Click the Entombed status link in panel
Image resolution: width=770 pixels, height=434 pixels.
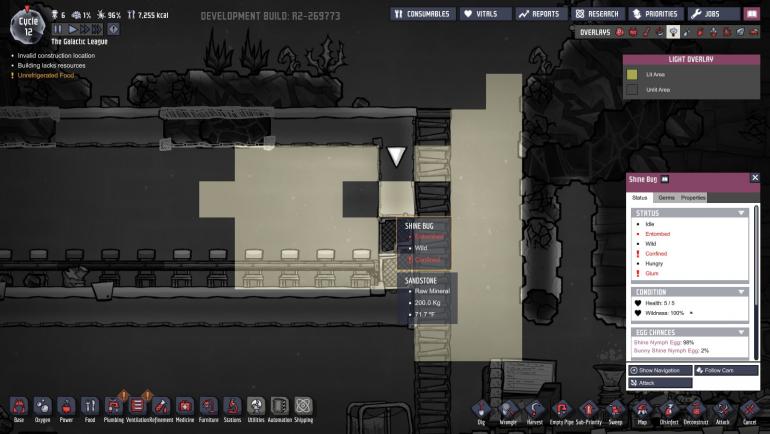(658, 234)
